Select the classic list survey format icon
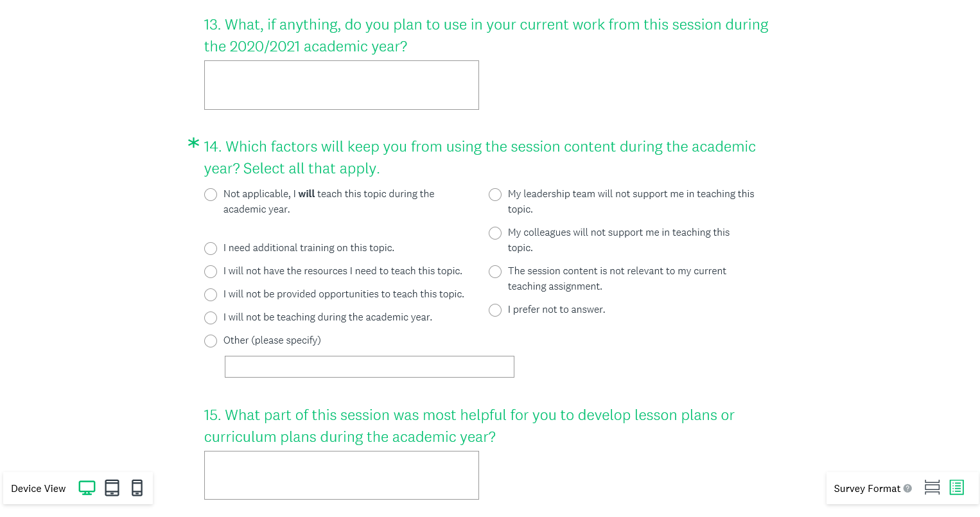Screen dimensions: 980x517 point(957,488)
